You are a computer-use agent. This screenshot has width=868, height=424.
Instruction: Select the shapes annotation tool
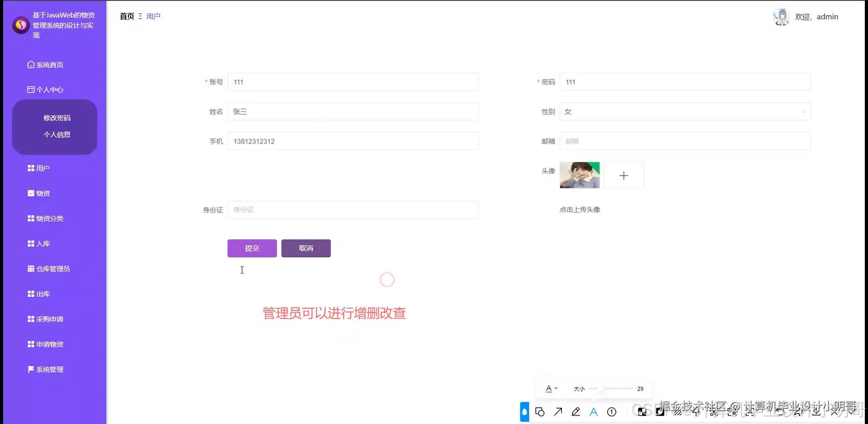pyautogui.click(x=540, y=411)
